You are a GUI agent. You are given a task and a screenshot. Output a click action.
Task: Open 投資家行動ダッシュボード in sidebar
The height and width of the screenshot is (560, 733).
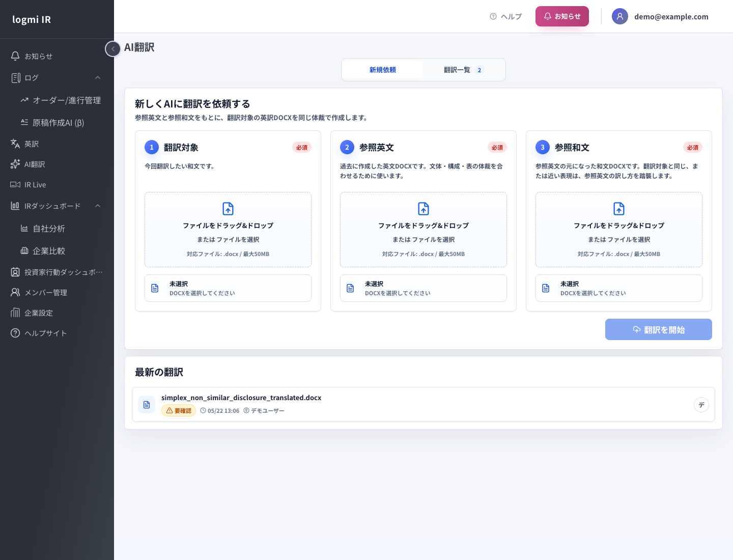point(57,272)
